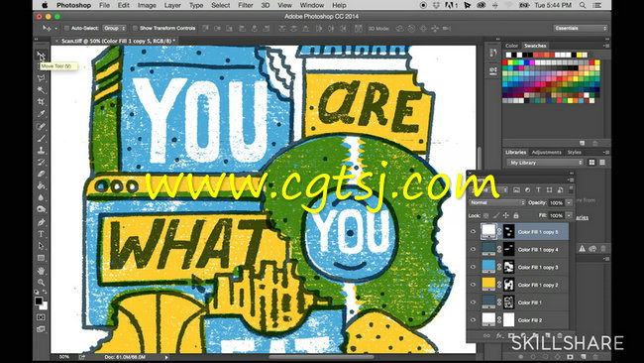Switch to the Adjustments tab
This screenshot has width=644, height=363.
pos(546,152)
